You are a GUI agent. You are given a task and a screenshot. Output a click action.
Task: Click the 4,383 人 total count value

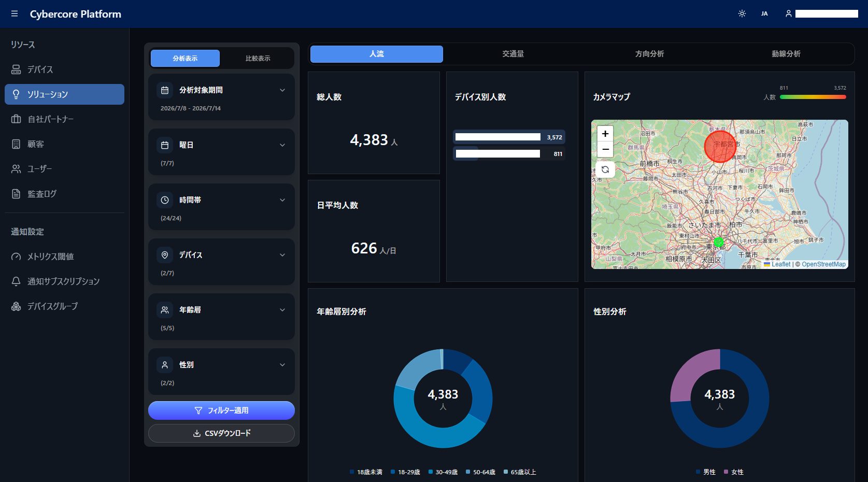coord(374,140)
